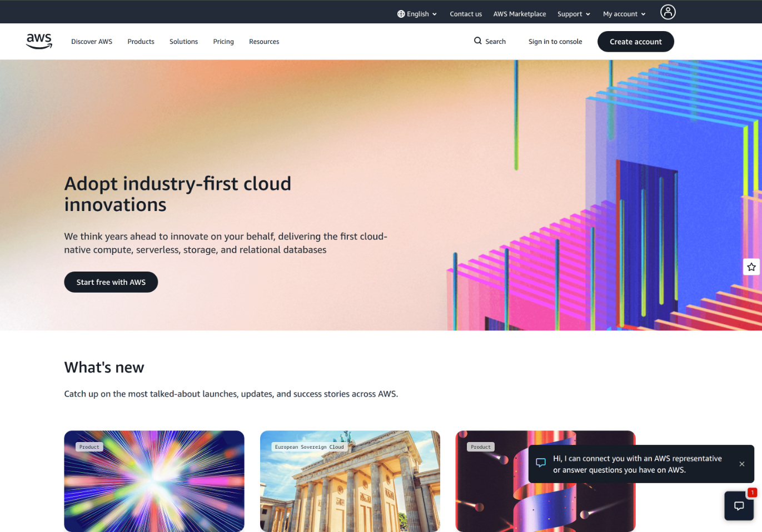Select the Pricing nav item
Viewport: 762px width, 532px height.
click(223, 42)
